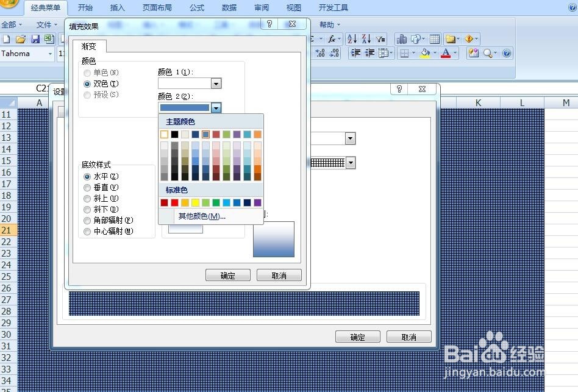Choose the 垂直 shading style option
The image size is (578, 392).
point(86,188)
